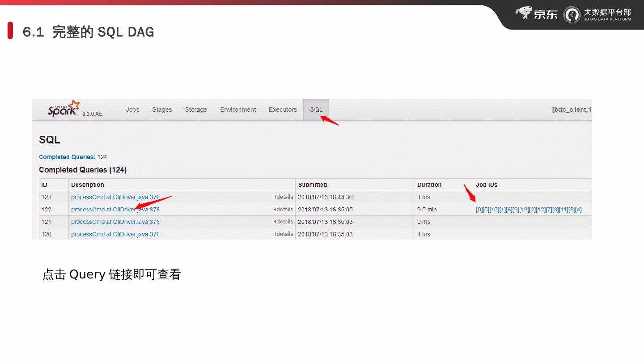644x362 pixels.
Task: Open the processCmd link for query 121
Action: pos(115,222)
